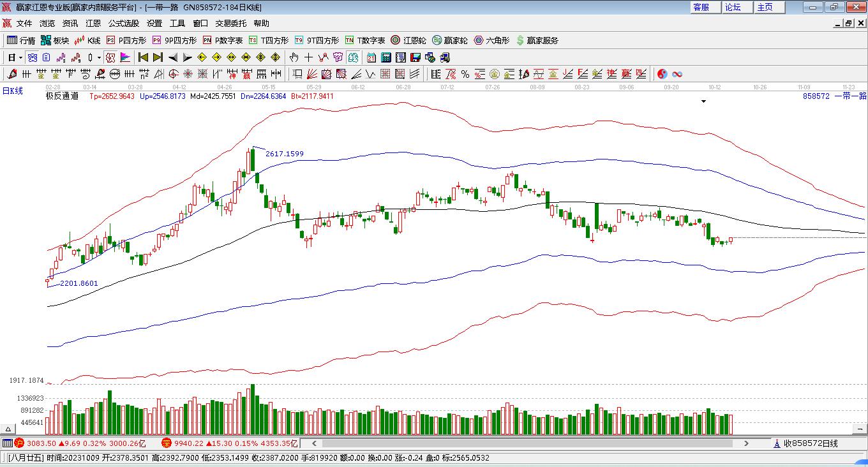
Task: Click the 日K线 label
Action: pyautogui.click(x=13, y=91)
